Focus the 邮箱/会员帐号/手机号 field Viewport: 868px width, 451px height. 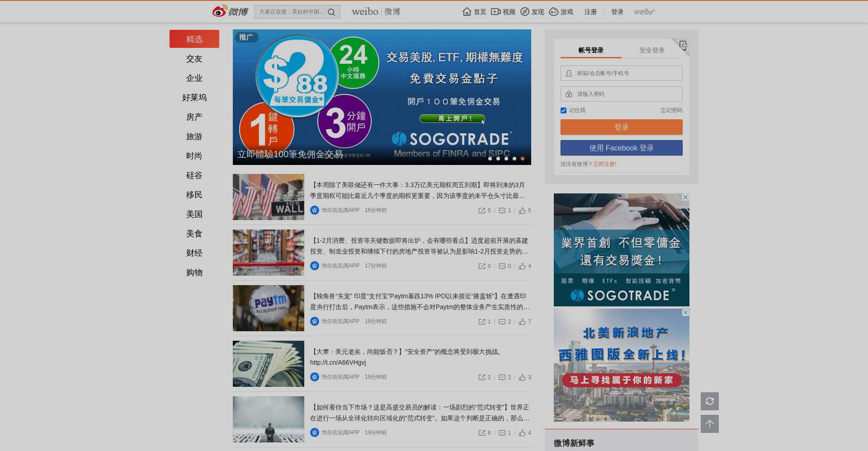(x=622, y=73)
